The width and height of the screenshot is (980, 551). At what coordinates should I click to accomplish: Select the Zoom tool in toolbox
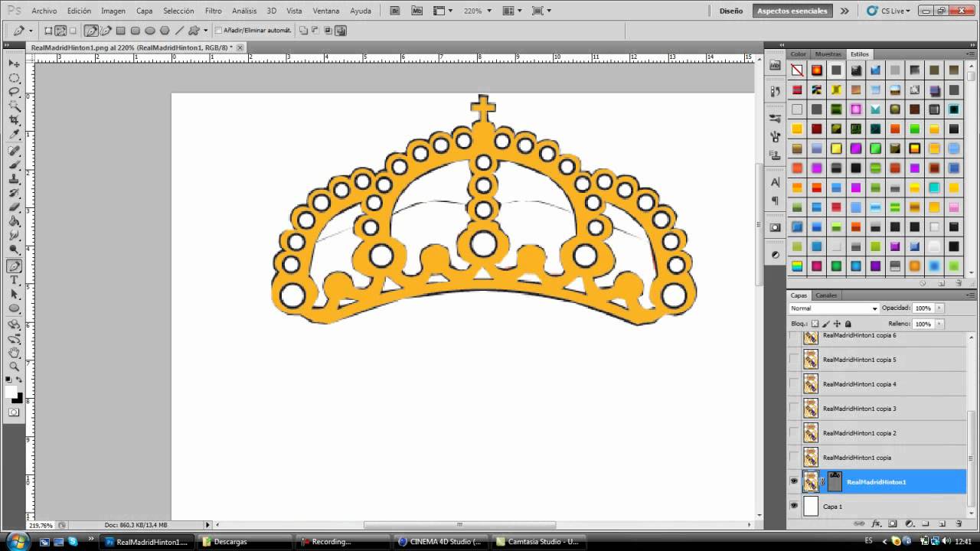(14, 367)
